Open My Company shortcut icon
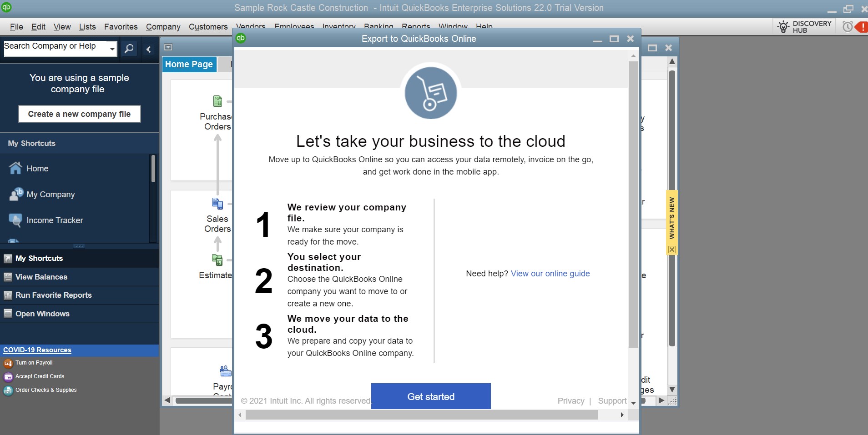This screenshot has height=435, width=868. (x=16, y=194)
